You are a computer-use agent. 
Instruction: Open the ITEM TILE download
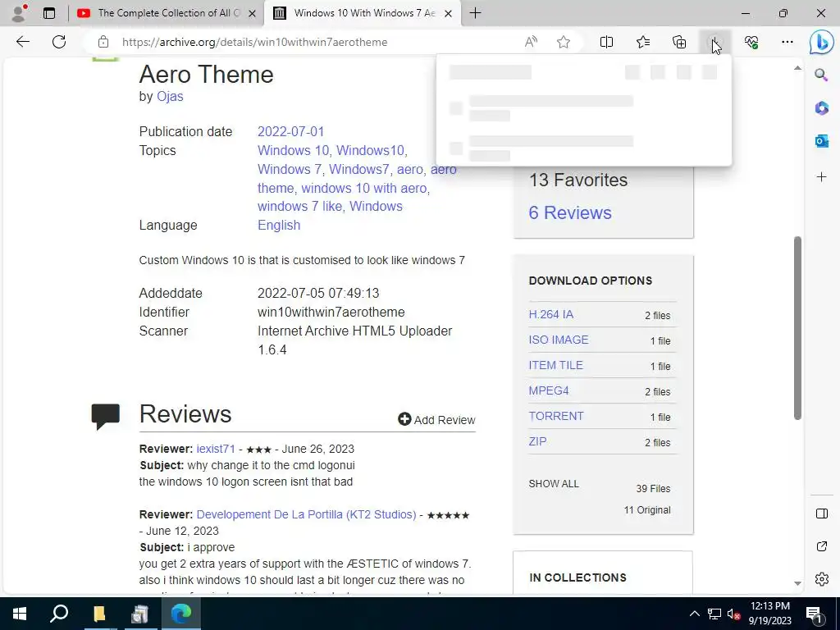[x=555, y=365]
